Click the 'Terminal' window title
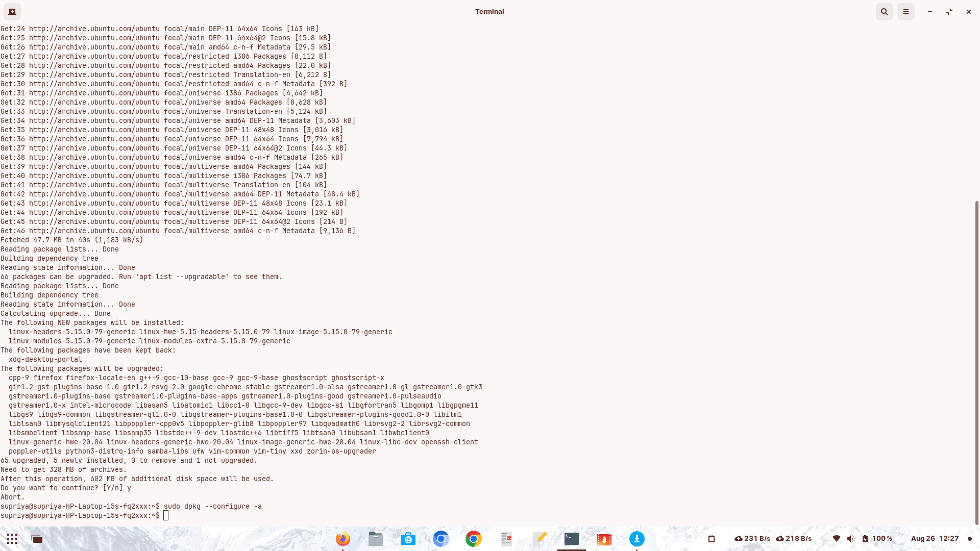The height and width of the screenshot is (551, 980). [x=489, y=11]
